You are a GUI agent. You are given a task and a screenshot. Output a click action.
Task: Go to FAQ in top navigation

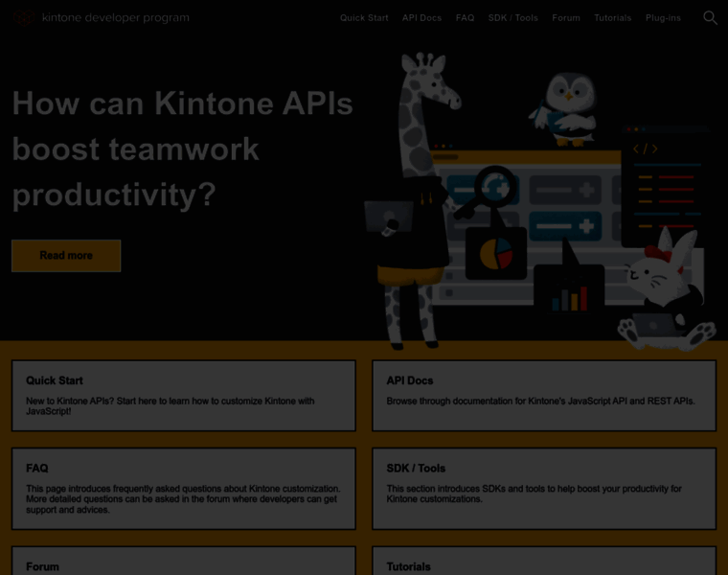[465, 18]
